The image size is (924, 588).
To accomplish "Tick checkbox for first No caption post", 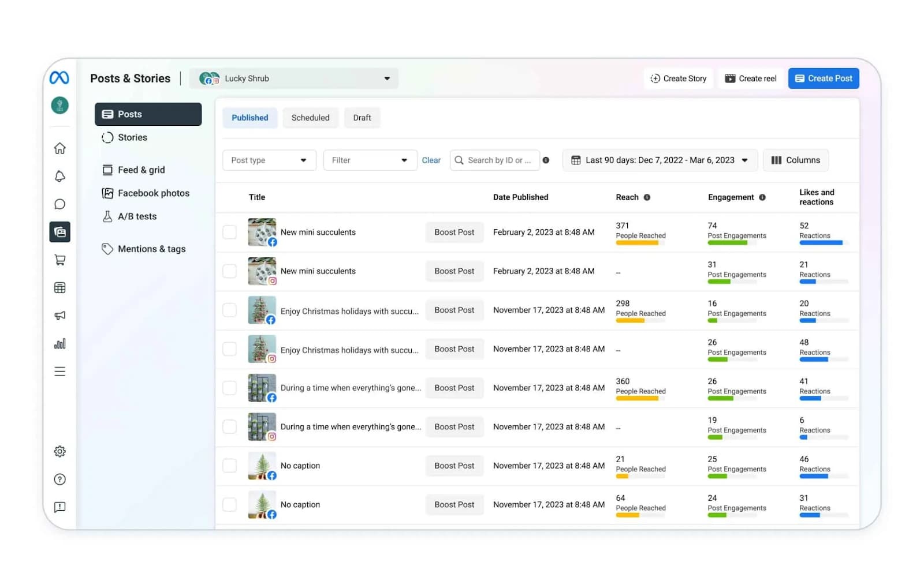I will tap(230, 466).
